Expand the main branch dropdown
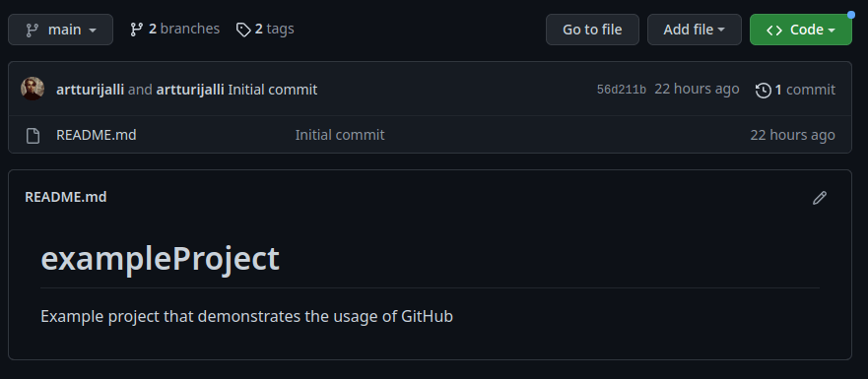Viewport: 868px width, 379px height. pyautogui.click(x=60, y=30)
